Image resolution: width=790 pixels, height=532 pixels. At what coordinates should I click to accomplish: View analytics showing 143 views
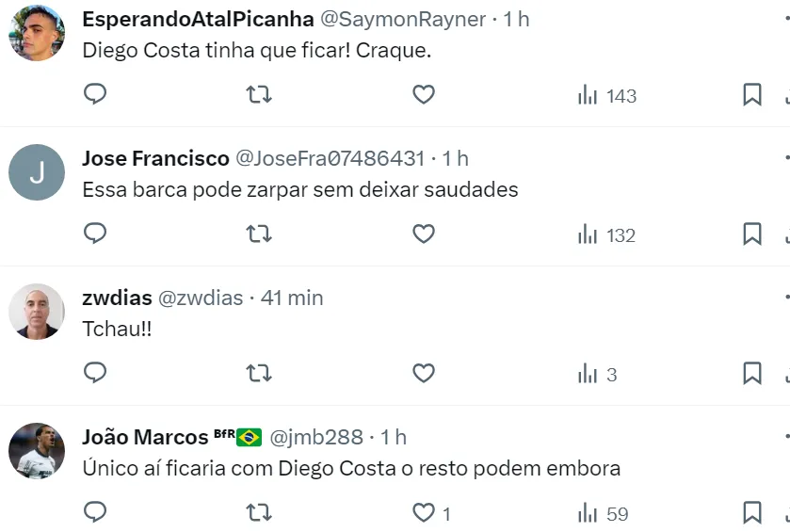pos(607,95)
